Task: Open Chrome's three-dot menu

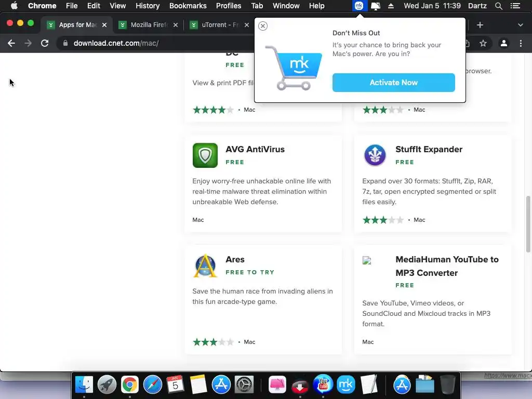Action: tap(521, 43)
